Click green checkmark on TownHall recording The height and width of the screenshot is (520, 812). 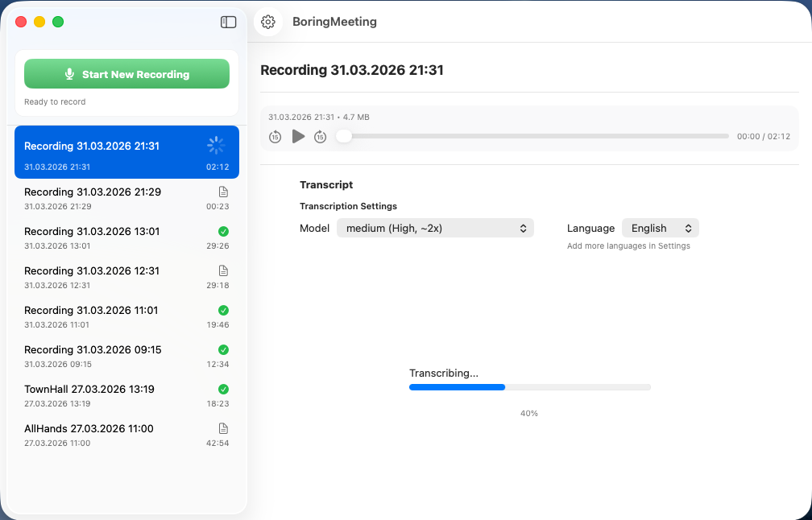pos(223,390)
